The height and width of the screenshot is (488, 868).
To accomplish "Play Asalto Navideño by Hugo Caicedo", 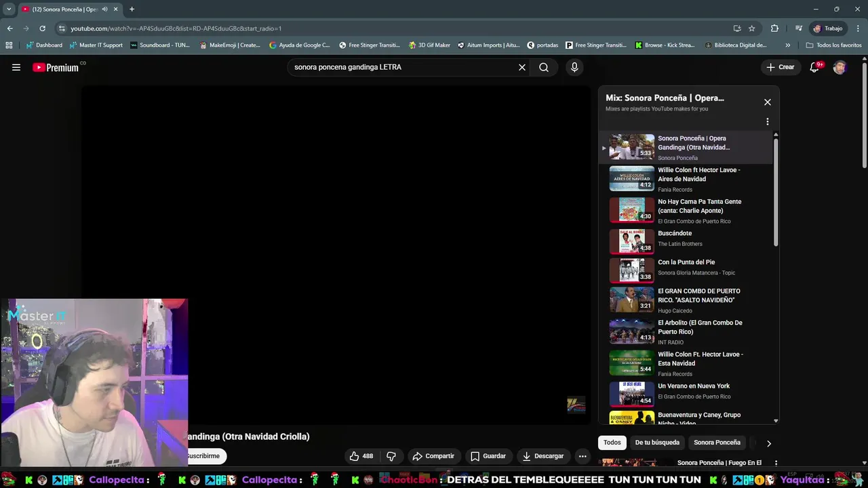I will (686, 300).
